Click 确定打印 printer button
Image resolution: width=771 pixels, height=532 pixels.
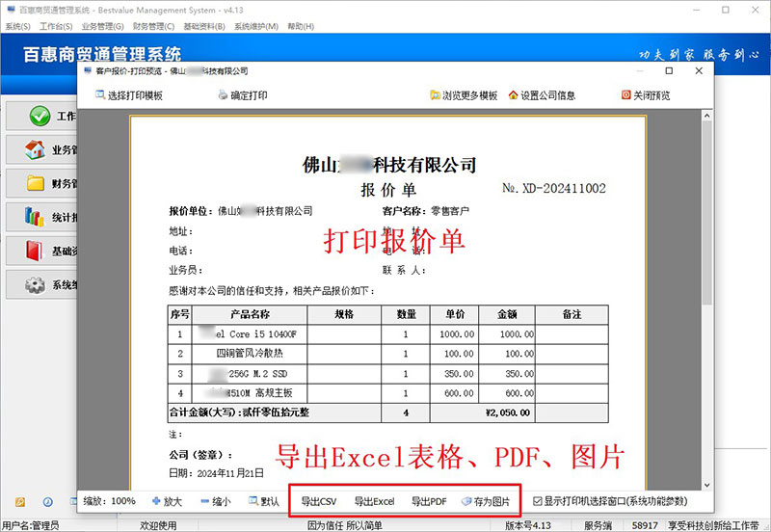(243, 95)
